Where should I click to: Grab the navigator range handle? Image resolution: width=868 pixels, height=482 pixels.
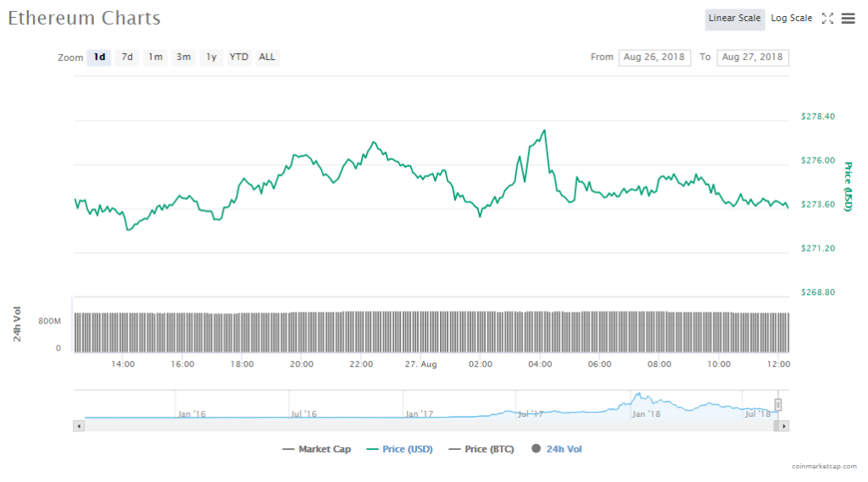(x=778, y=405)
